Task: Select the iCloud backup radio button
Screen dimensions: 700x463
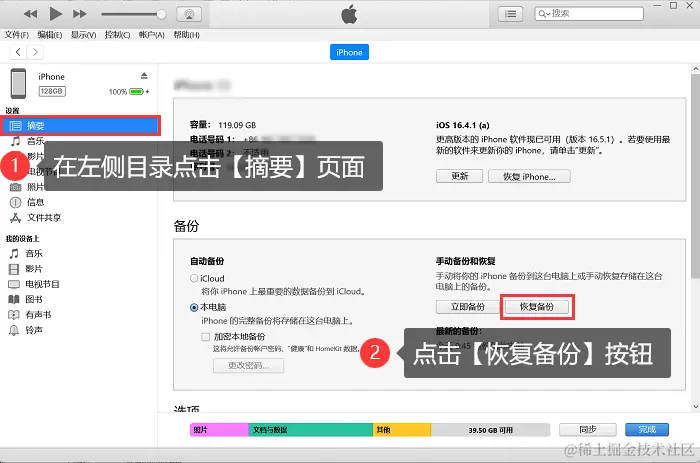Action: [194, 278]
